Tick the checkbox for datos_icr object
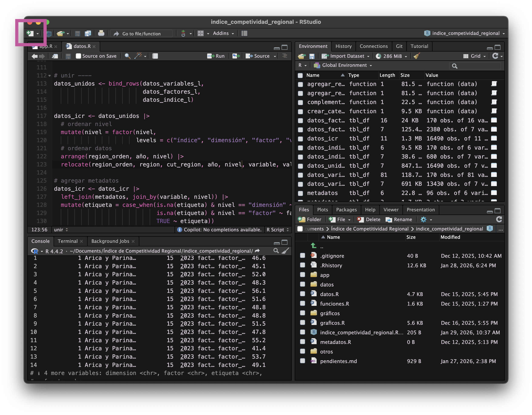Image resolution: width=532 pixels, height=415 pixels. (x=301, y=139)
